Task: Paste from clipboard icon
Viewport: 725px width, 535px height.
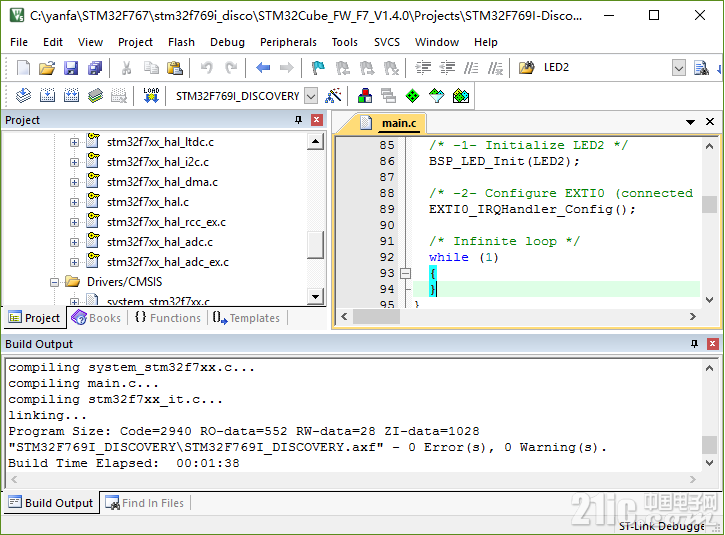Action: tap(175, 68)
